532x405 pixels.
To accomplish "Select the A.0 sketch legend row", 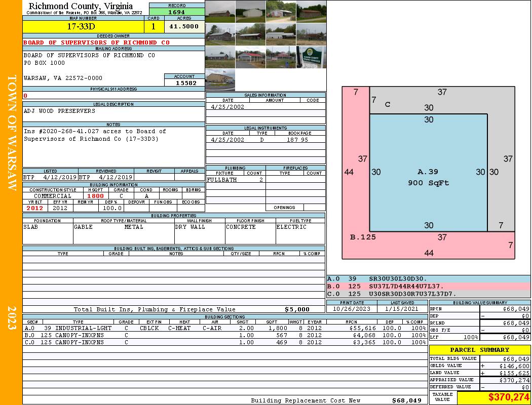I will [x=428, y=279].
